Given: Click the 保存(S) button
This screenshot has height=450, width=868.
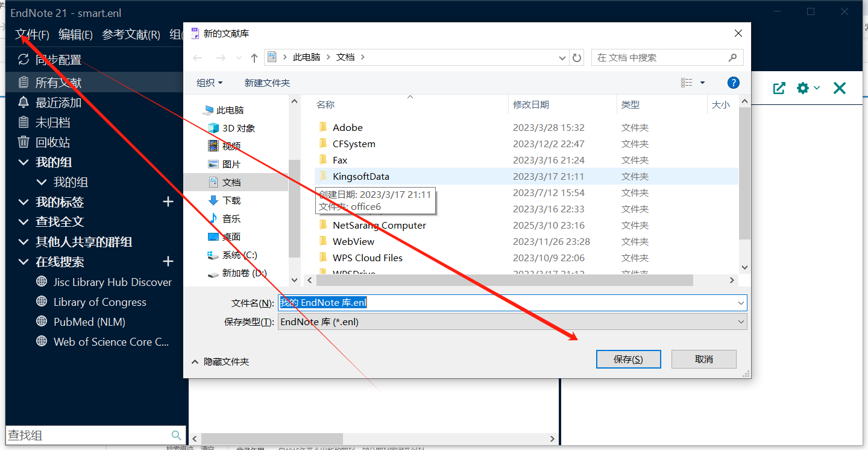Looking at the screenshot, I should 628,359.
